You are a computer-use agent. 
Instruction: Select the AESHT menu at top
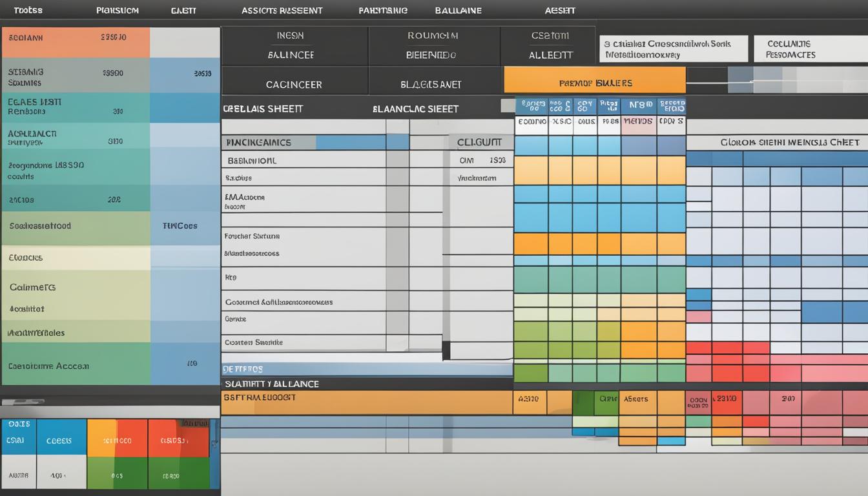[560, 10]
